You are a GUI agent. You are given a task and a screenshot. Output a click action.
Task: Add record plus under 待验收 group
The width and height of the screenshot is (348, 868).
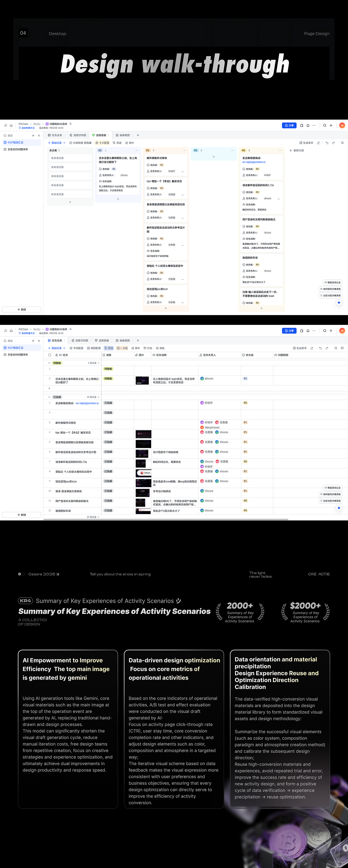click(49, 388)
